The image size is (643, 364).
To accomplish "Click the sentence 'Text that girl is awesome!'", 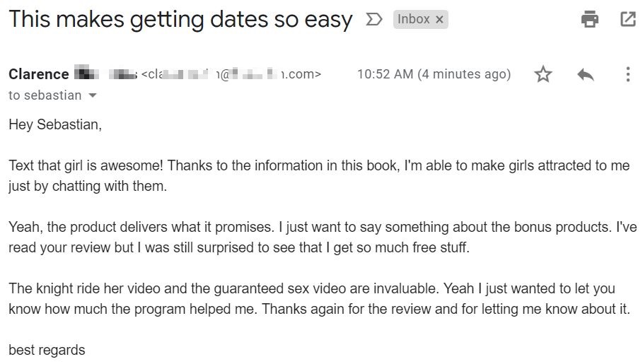I will [86, 165].
